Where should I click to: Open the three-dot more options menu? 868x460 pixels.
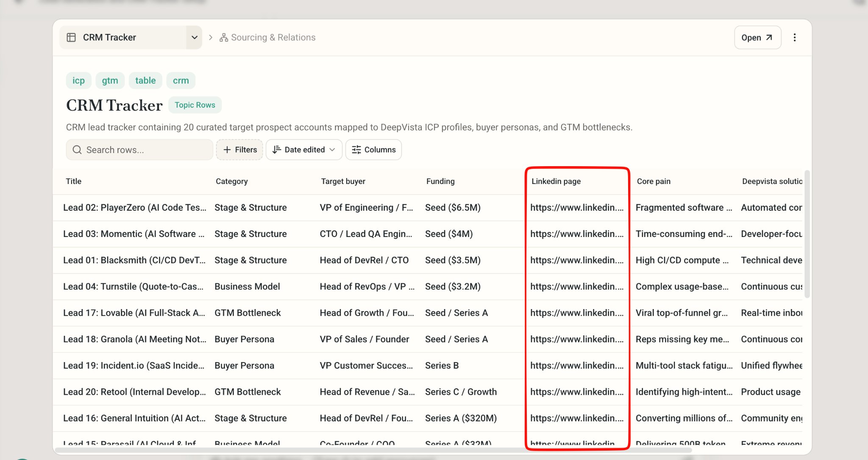tap(795, 37)
